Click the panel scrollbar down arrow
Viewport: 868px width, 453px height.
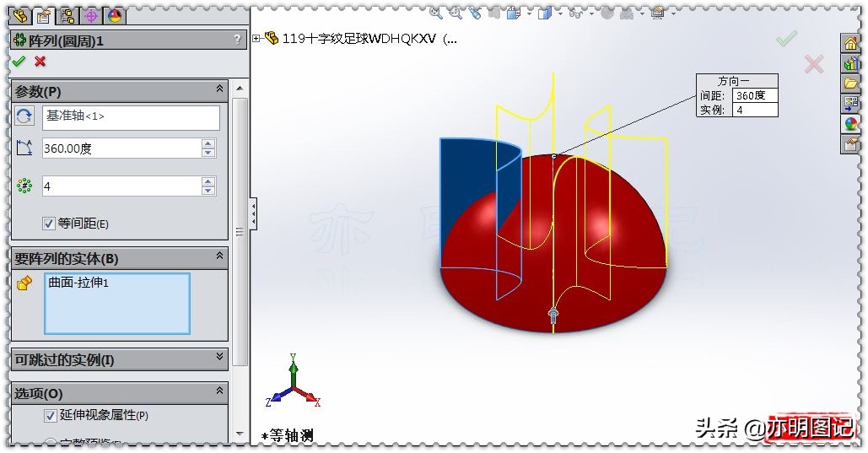click(x=240, y=434)
